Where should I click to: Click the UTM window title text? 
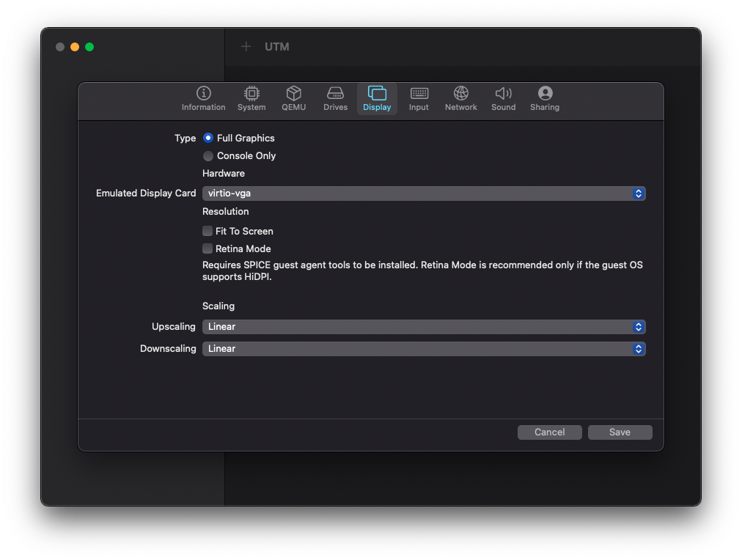point(277,47)
